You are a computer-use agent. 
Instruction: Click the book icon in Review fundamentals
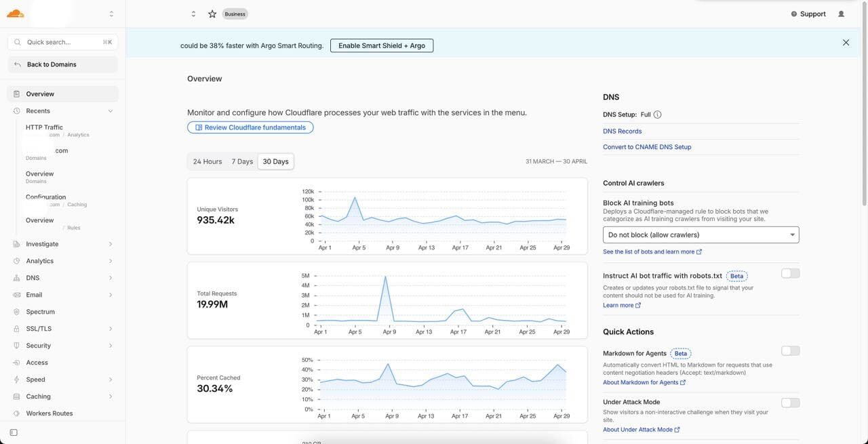(199, 127)
